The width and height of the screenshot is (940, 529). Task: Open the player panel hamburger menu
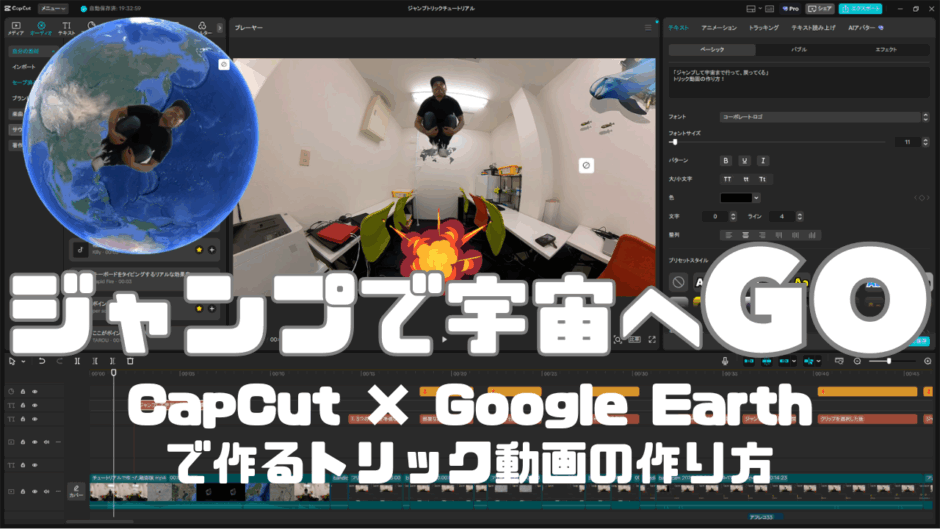648,28
